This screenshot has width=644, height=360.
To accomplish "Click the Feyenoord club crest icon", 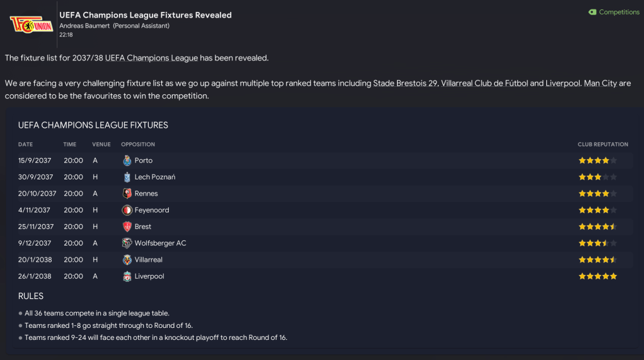I will coord(127,210).
